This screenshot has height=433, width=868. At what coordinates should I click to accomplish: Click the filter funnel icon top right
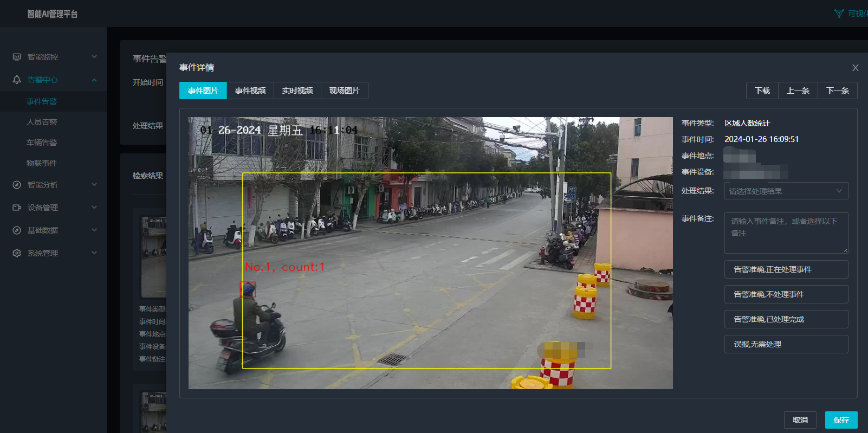pos(839,14)
